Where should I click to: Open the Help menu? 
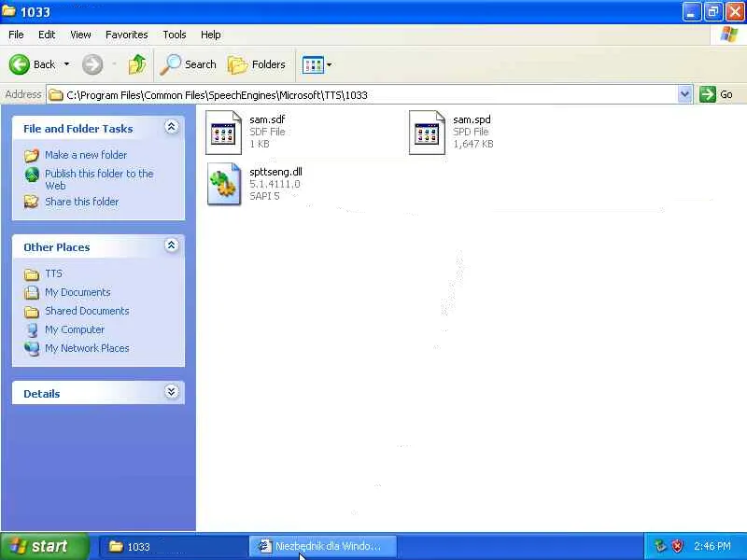coord(211,35)
